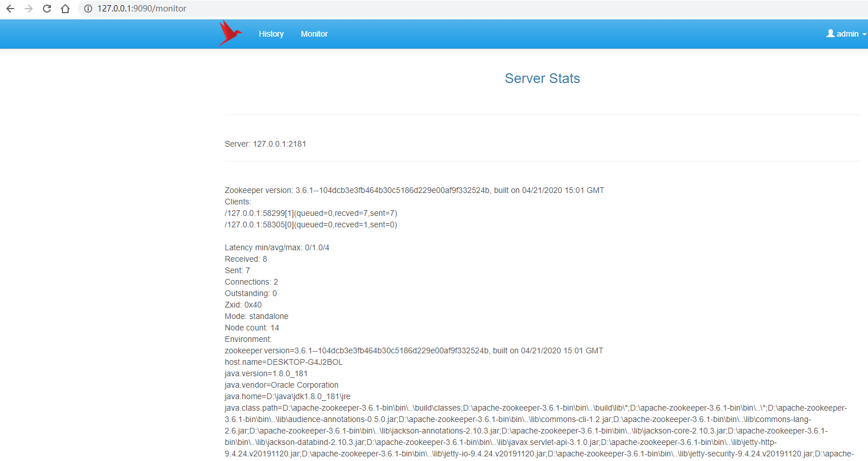The width and height of the screenshot is (868, 461).
Task: Open the admin dropdown menu
Action: click(846, 34)
